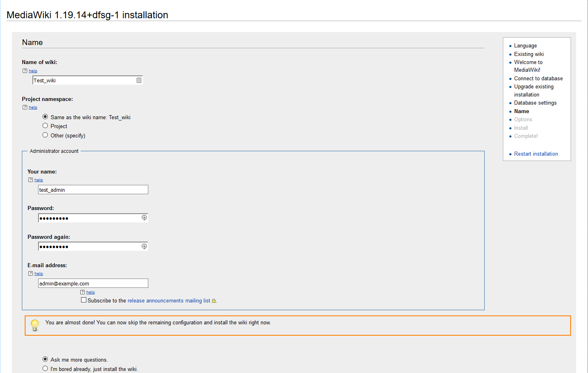Click the E-mail address: field label
588x373 pixels.
[x=47, y=266]
